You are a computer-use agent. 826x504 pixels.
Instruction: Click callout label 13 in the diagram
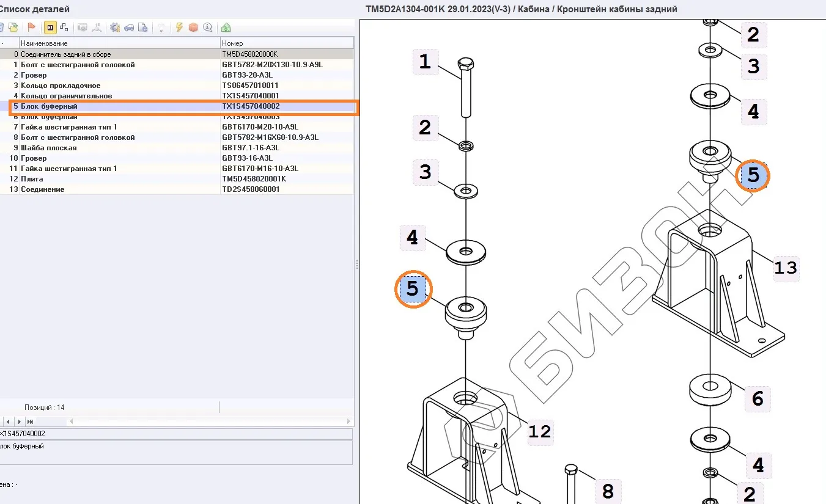786,268
